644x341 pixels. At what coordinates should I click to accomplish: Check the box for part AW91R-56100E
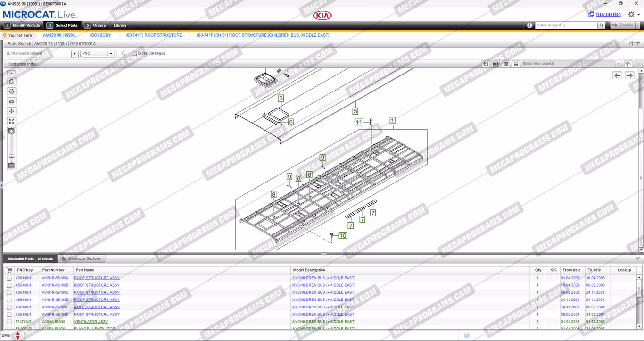click(x=9, y=307)
